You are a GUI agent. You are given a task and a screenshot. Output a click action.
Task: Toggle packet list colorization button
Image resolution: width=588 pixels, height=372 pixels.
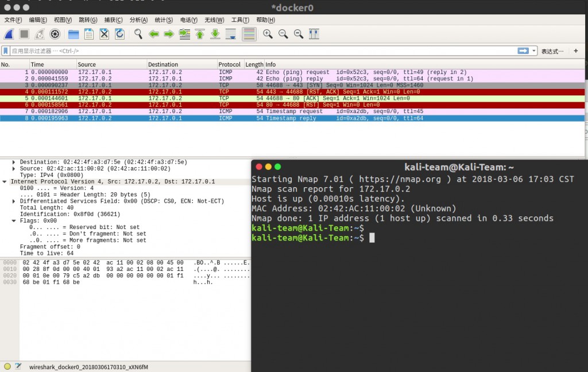[249, 34]
